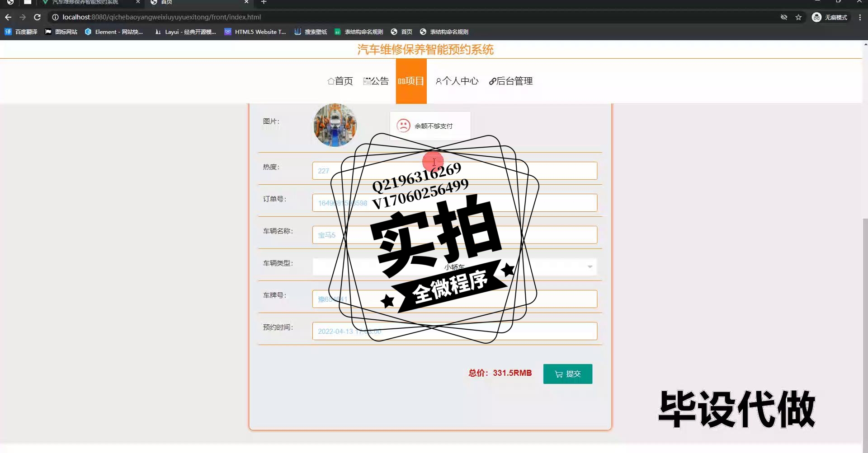This screenshot has width=868, height=453.
Task: Expand the 车辆类型 dropdown
Action: tap(454, 267)
